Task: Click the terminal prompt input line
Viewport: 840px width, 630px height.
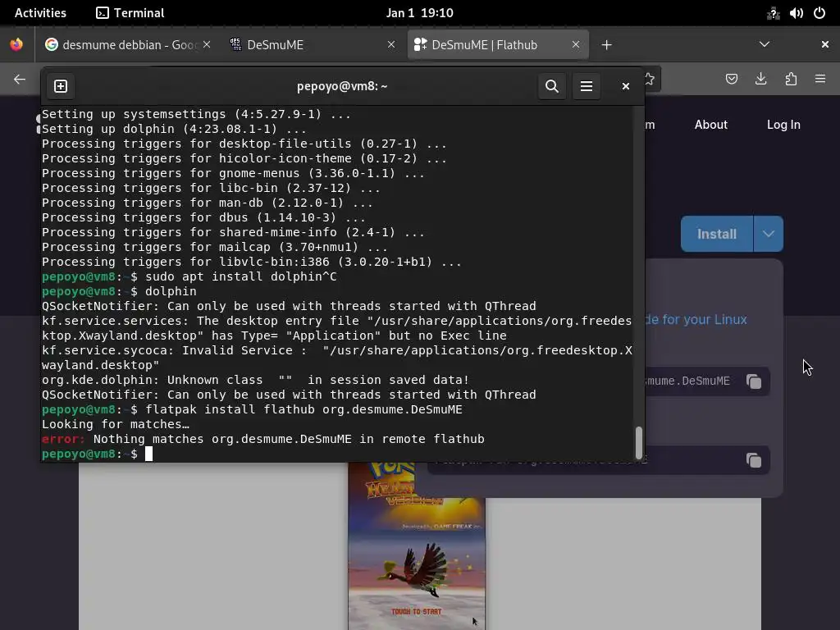Action: pyautogui.click(x=337, y=454)
